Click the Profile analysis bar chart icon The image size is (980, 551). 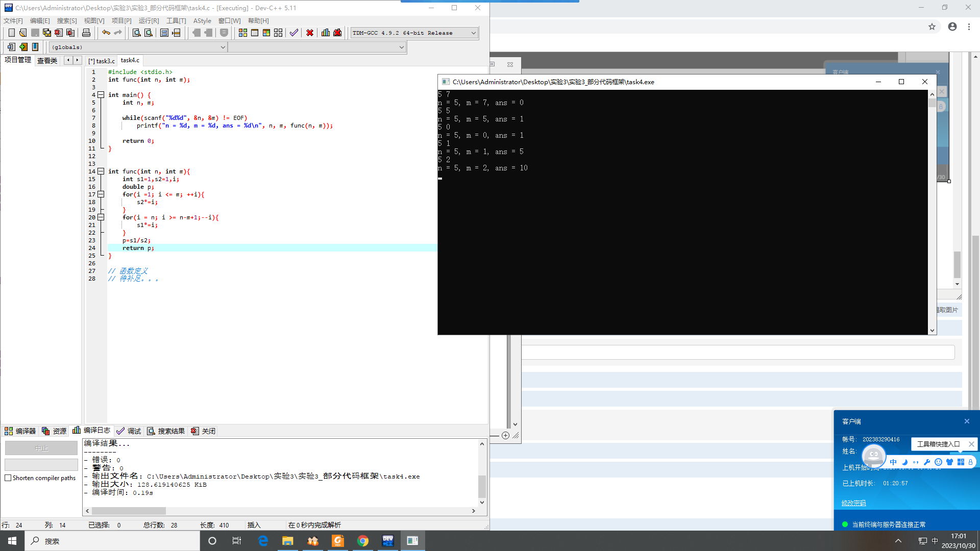tap(326, 33)
